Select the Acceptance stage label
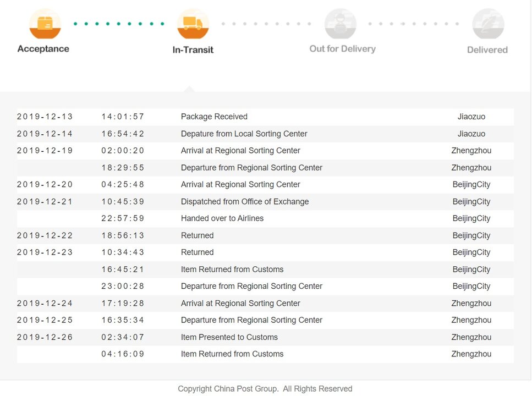The image size is (532, 396). tap(43, 49)
